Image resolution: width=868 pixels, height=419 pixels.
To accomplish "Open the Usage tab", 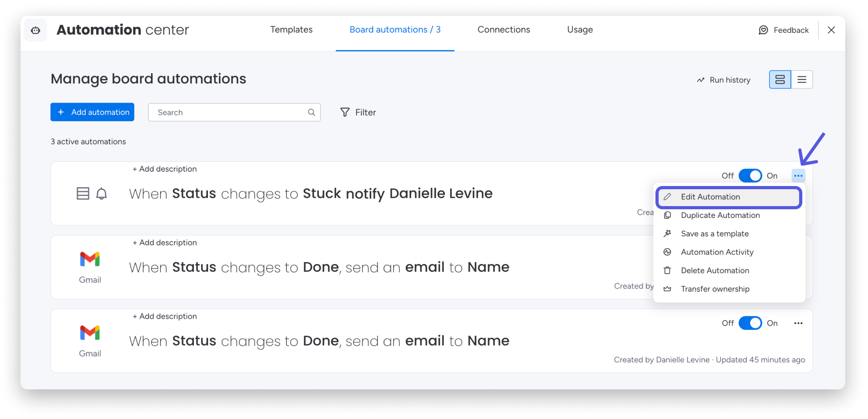I will [580, 30].
